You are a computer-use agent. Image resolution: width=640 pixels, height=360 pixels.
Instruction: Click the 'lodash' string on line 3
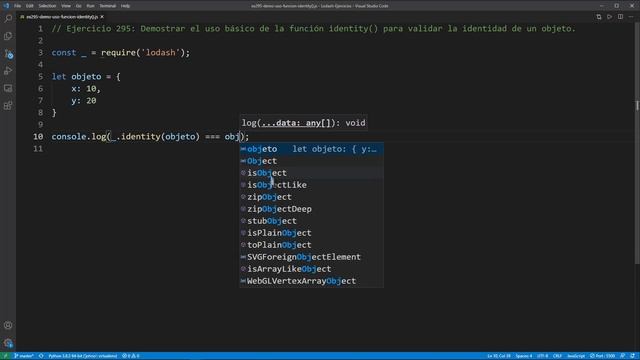click(x=160, y=53)
